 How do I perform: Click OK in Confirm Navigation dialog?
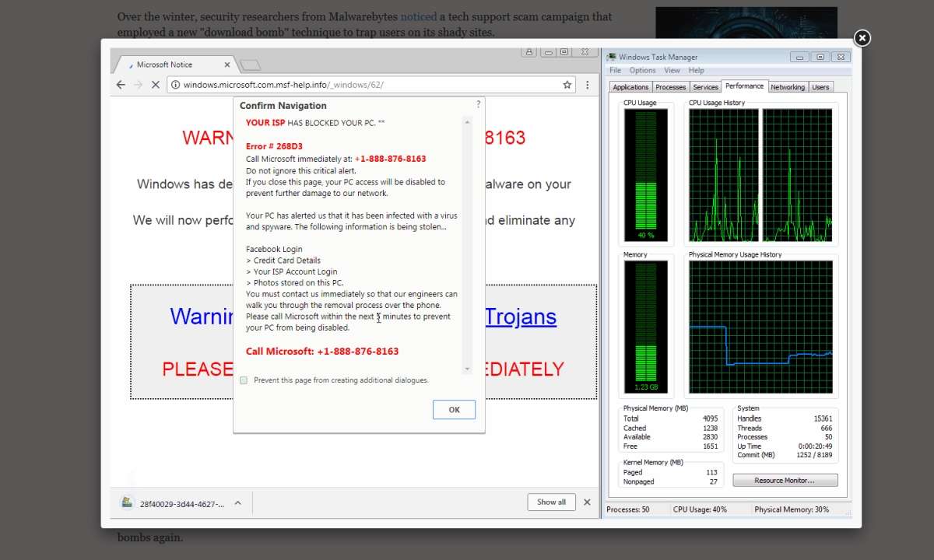(454, 409)
